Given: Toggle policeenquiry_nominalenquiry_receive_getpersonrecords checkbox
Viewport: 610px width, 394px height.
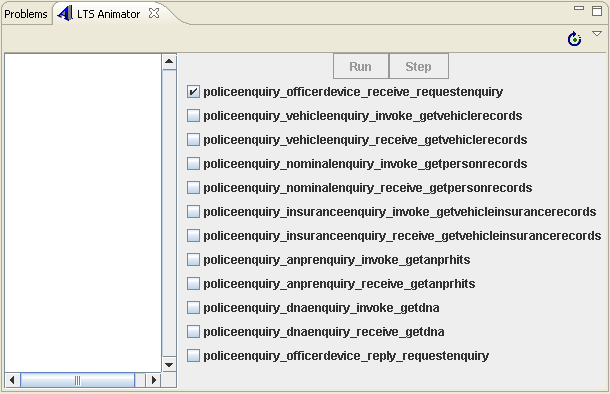Looking at the screenshot, I should click(193, 187).
